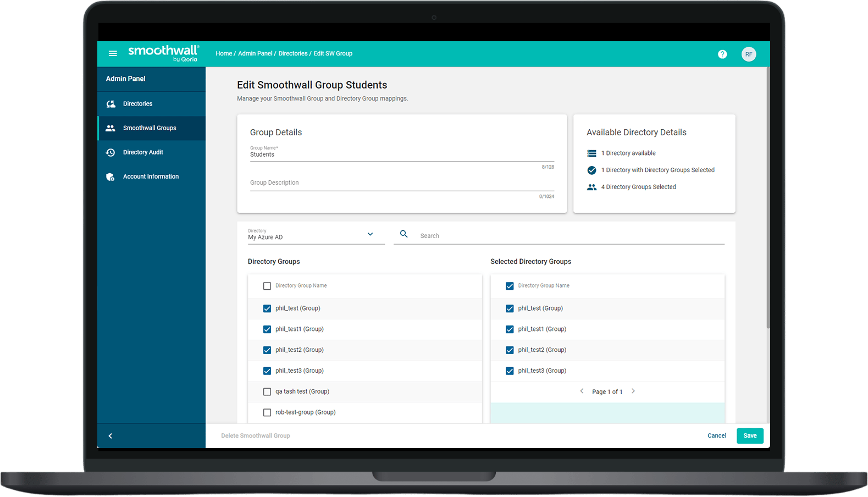The image size is (868, 497).
Task: Click the Directory Audit history icon
Action: [110, 152]
